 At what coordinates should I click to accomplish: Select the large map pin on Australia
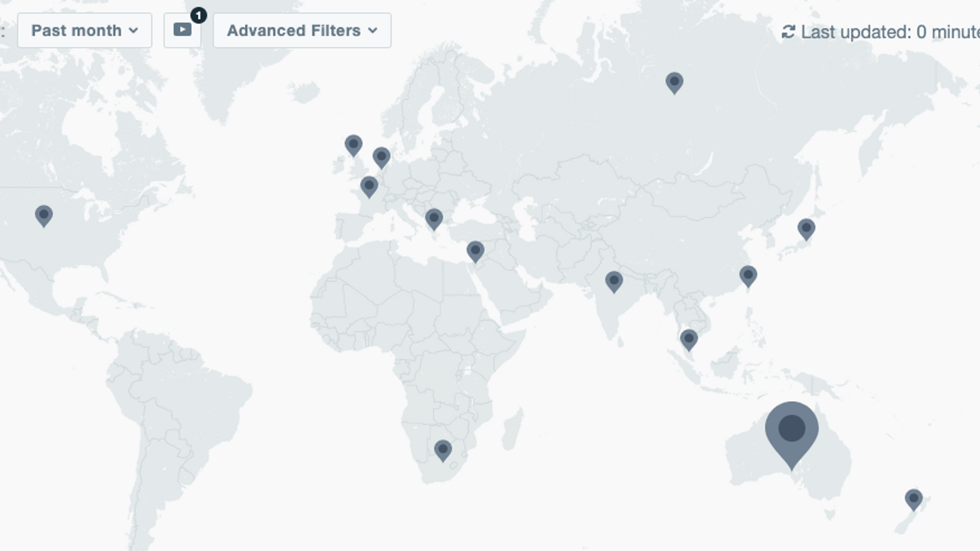(x=791, y=431)
